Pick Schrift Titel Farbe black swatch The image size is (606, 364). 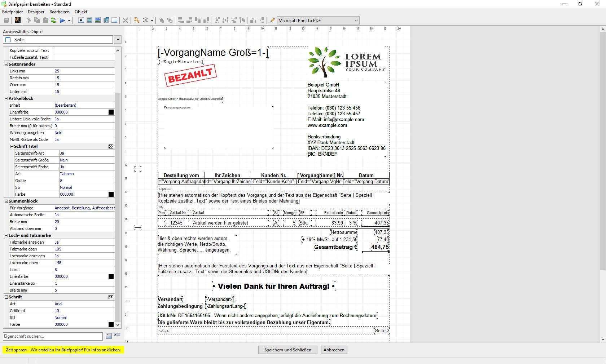pos(111,194)
